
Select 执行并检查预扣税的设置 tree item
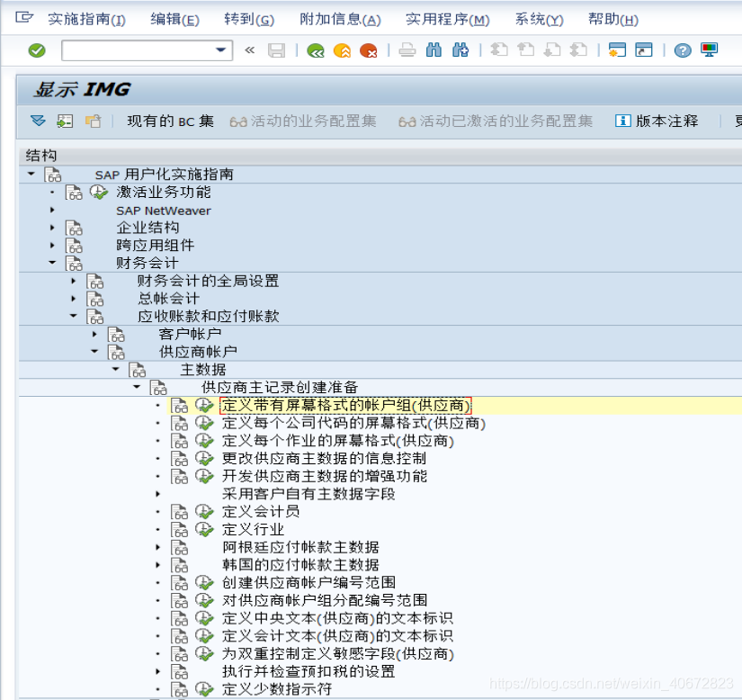pos(308,671)
